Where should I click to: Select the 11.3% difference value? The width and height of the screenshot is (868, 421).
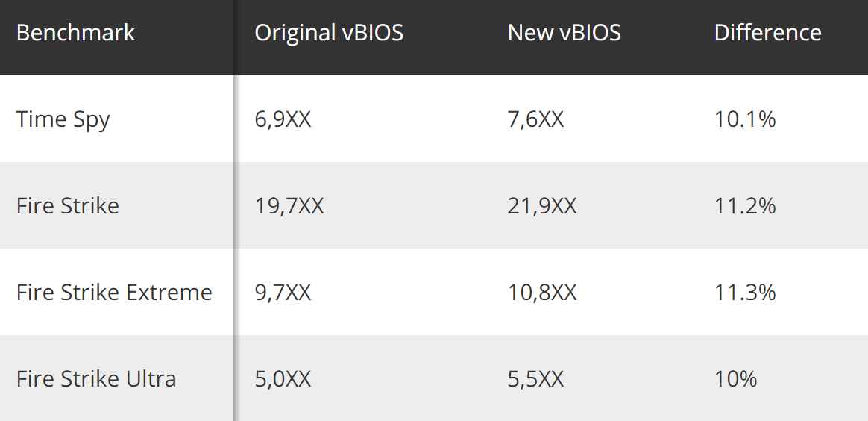coord(745,292)
